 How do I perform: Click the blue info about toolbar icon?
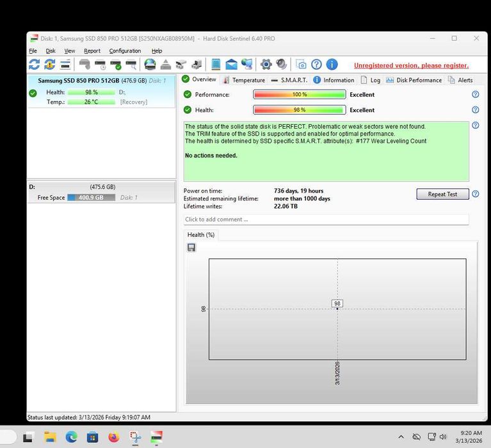[332, 65]
